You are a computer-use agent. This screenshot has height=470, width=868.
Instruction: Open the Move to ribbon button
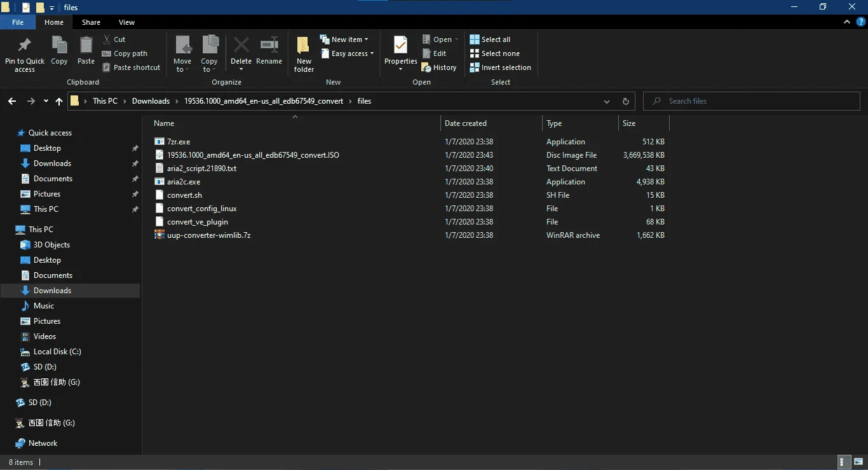182,54
